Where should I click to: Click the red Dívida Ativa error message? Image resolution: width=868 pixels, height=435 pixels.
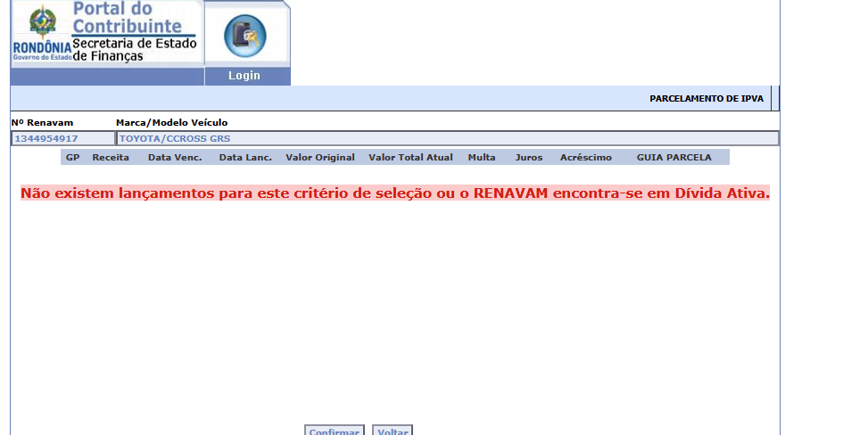(394, 193)
